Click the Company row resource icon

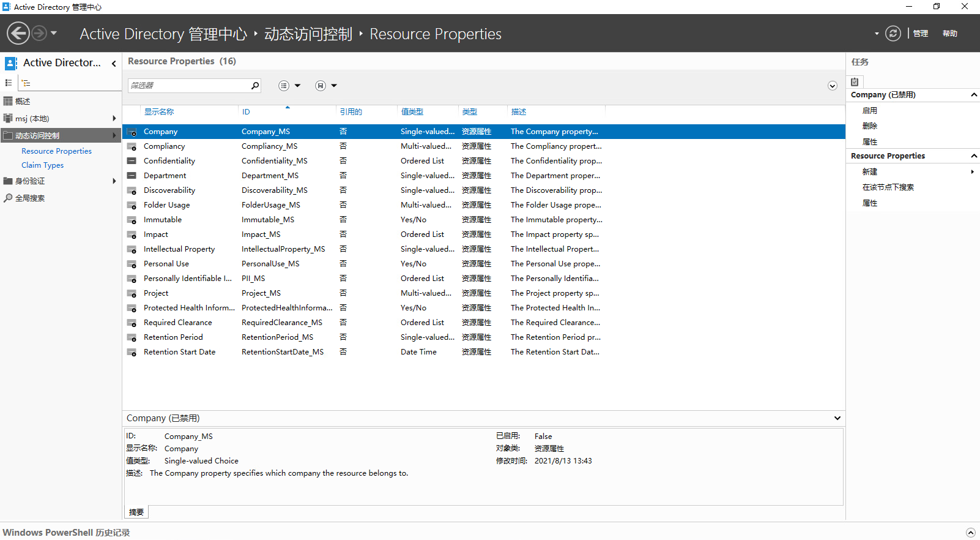coord(132,132)
